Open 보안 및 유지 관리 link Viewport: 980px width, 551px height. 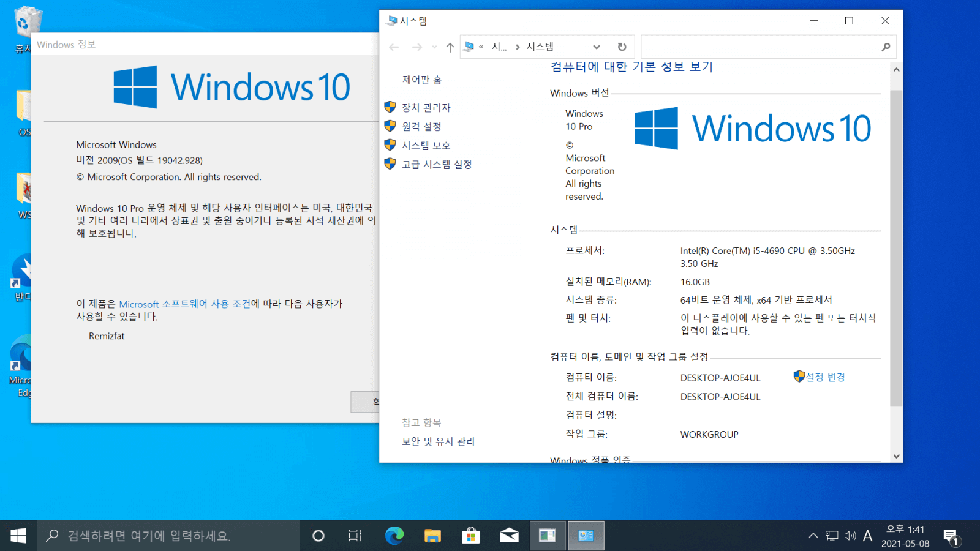(438, 441)
